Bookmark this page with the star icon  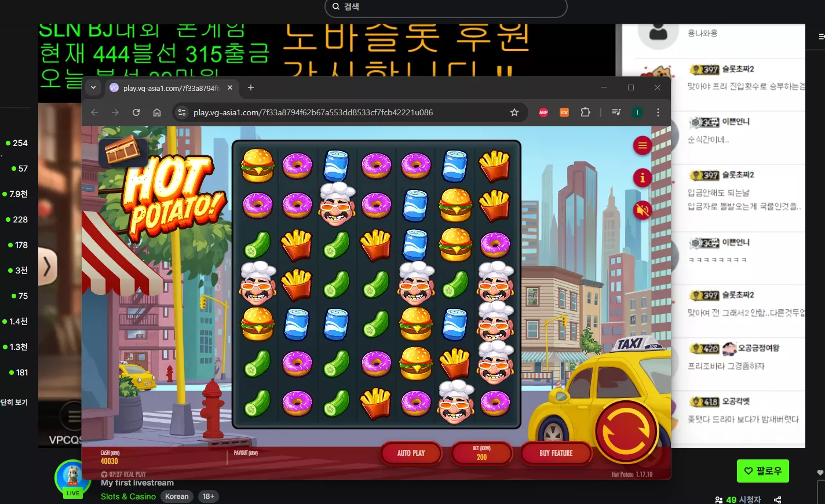pyautogui.click(x=514, y=112)
